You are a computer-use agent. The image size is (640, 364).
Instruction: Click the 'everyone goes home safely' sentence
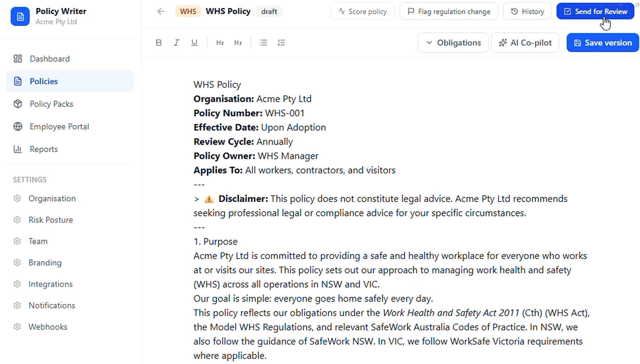pos(313,299)
